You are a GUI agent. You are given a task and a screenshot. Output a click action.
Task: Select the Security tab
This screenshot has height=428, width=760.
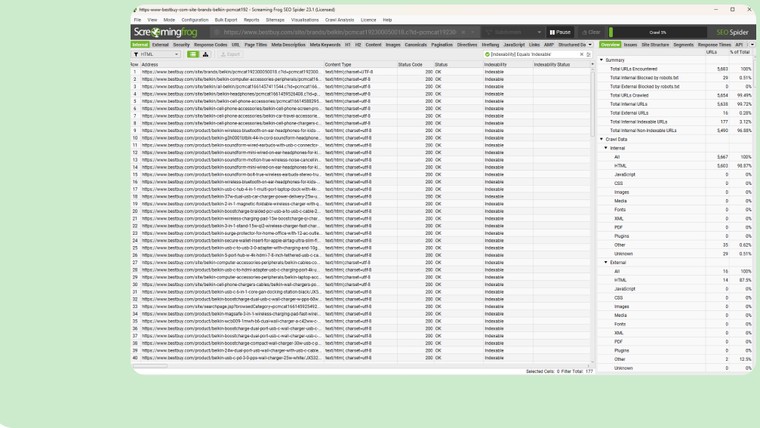click(x=181, y=45)
